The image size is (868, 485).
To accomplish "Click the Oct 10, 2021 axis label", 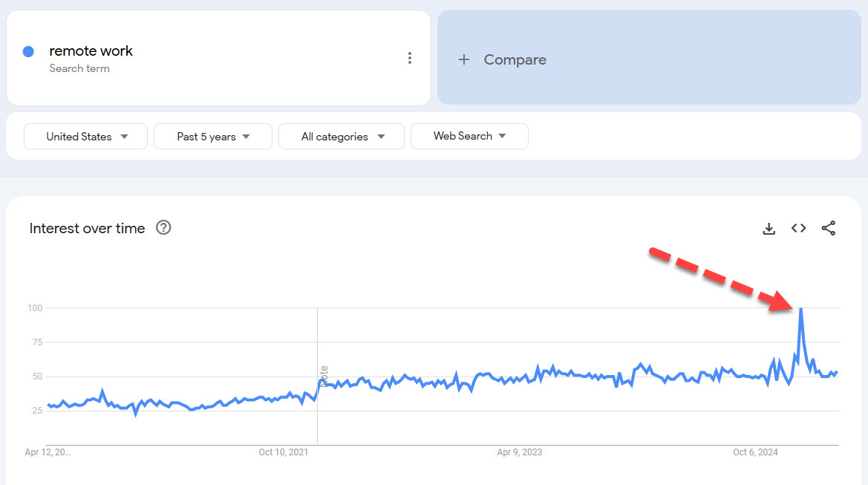I will 284,452.
